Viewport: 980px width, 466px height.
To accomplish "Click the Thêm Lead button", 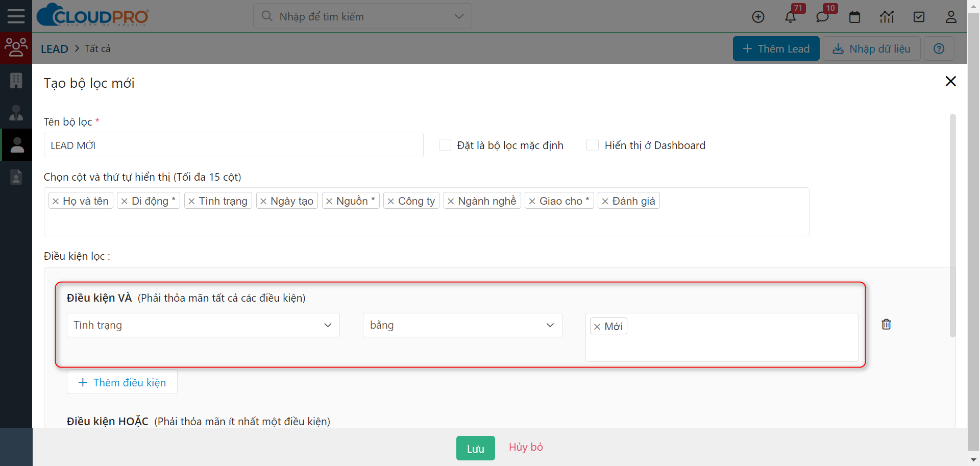I will 776,48.
